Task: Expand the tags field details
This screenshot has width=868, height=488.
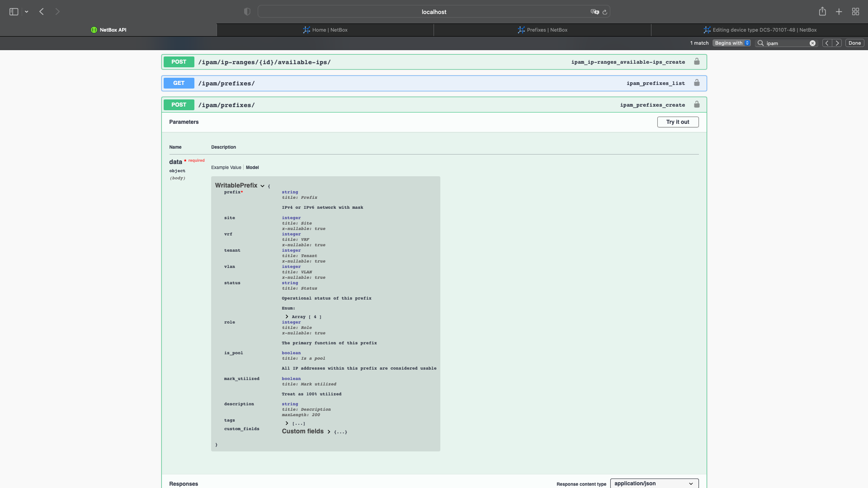Action: (287, 423)
